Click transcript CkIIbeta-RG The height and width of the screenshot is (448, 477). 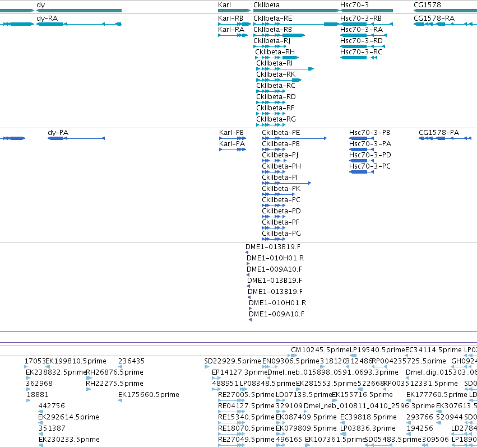pos(276,119)
